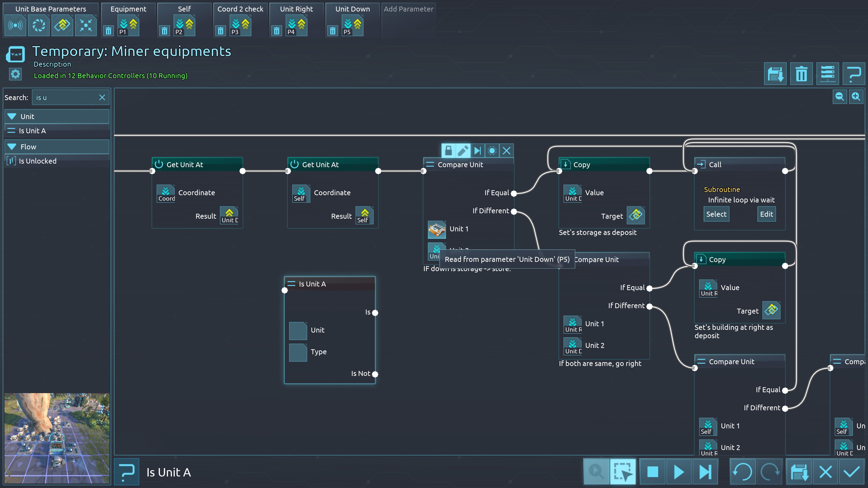
Task: Click the zoom out magnifier icon
Action: tap(839, 97)
